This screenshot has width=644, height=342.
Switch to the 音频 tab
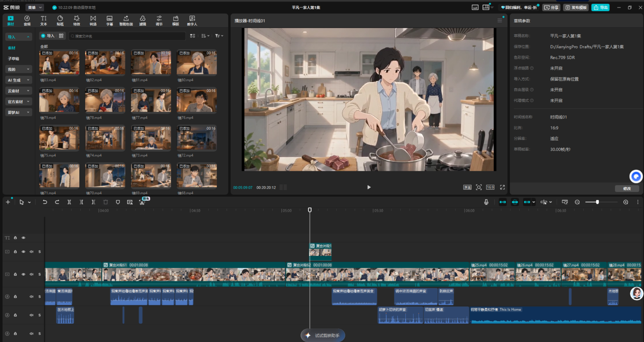coord(27,21)
